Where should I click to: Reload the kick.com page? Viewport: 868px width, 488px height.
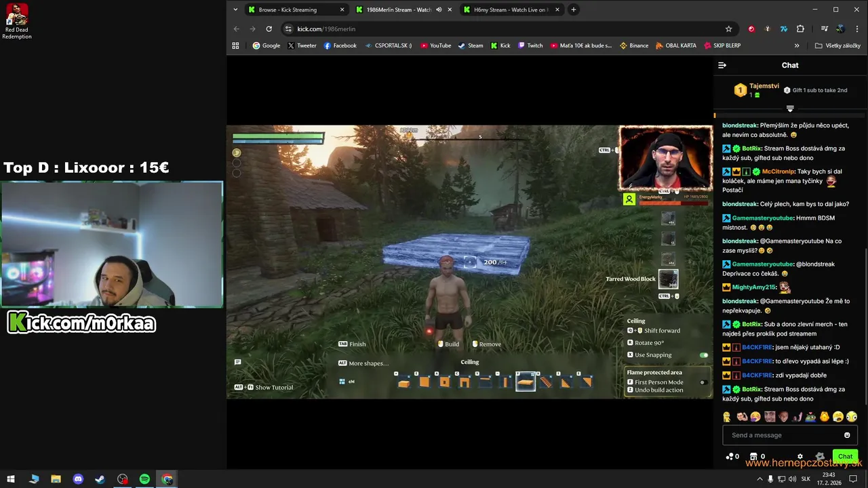coord(269,29)
